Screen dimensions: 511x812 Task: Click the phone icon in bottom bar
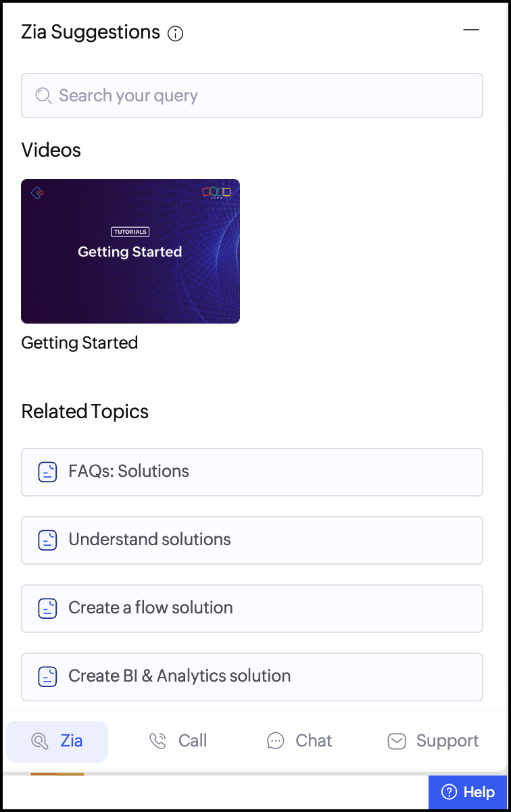point(157,741)
